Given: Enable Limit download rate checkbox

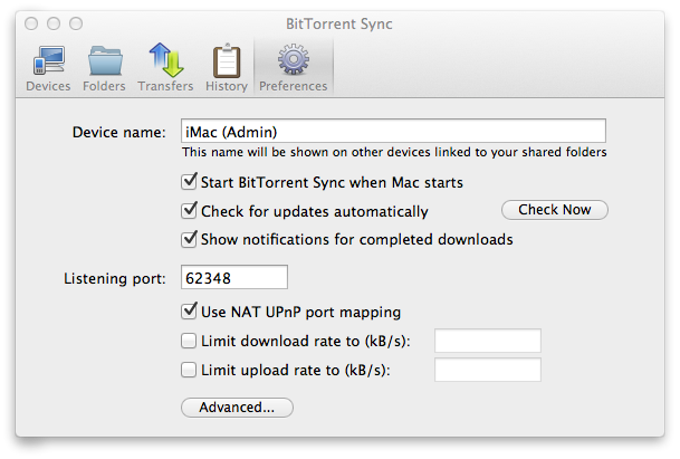Looking at the screenshot, I should 189,341.
